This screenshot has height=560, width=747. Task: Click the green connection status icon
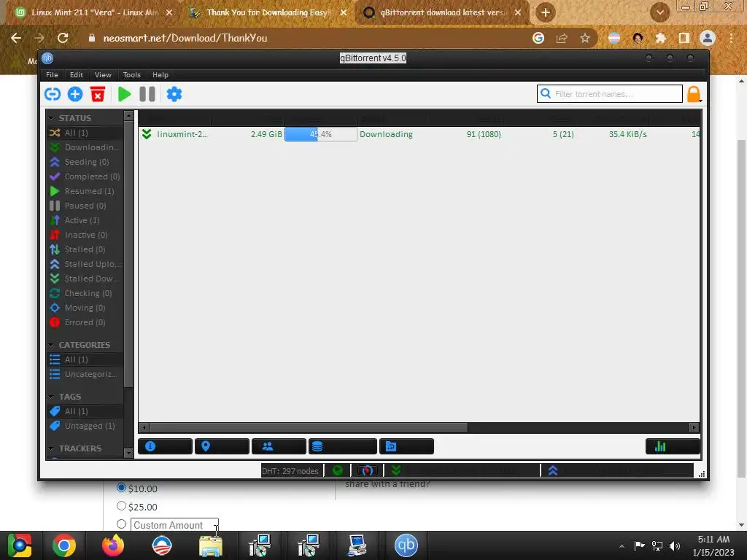pos(338,470)
